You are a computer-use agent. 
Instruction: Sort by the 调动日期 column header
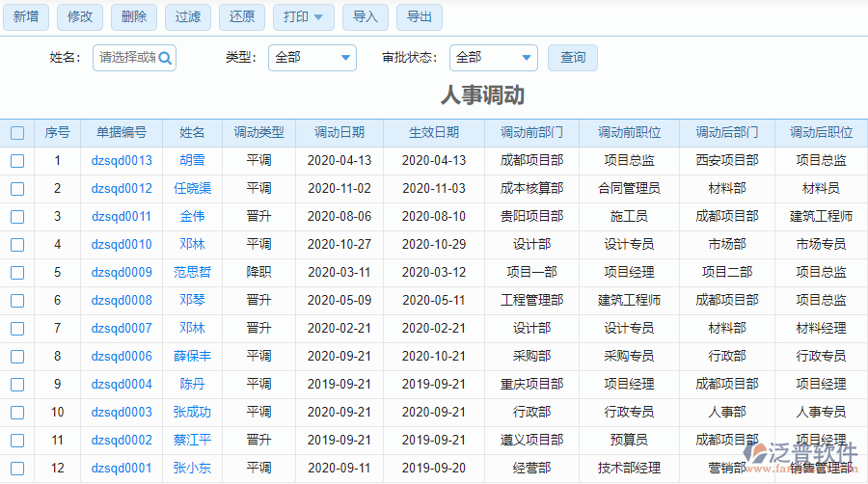[x=339, y=133]
